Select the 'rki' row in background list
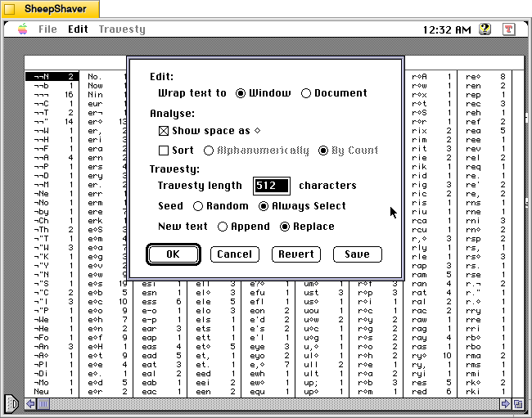Image resolution: width=532 pixels, height=418 pixels. pos(485,392)
